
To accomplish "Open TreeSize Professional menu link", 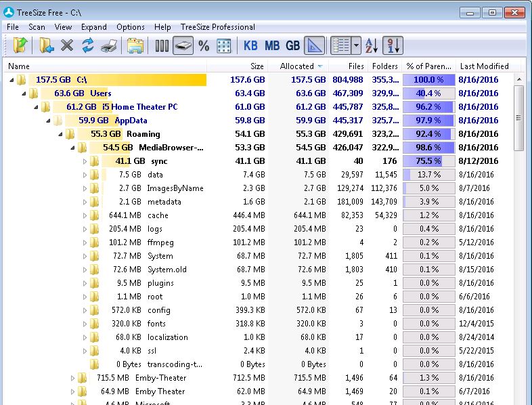I will (217, 27).
